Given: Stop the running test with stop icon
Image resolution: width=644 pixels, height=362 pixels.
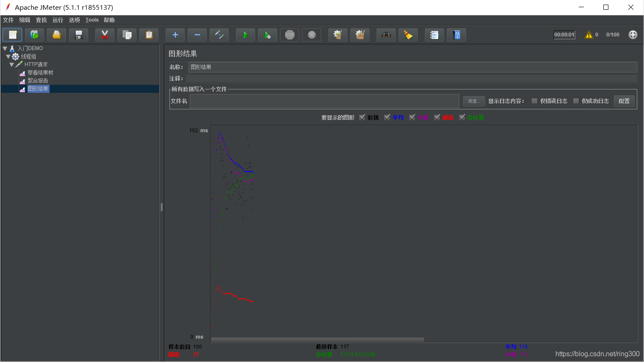Looking at the screenshot, I should point(289,35).
